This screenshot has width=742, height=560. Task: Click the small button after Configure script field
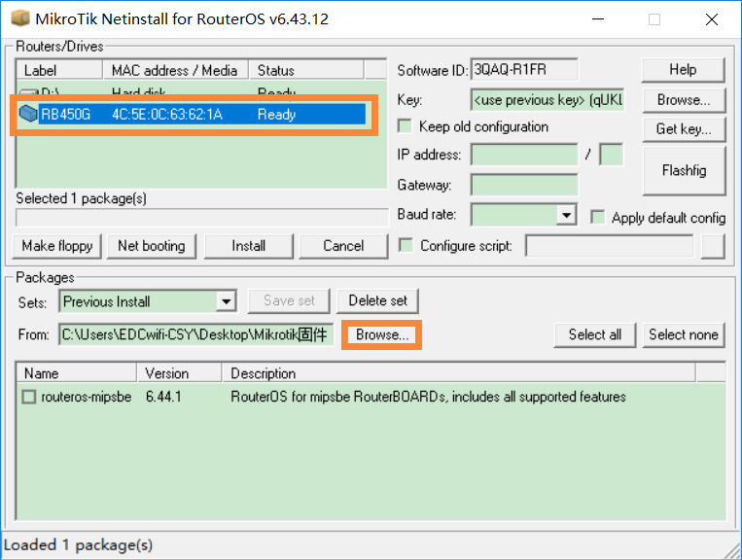[x=713, y=246]
